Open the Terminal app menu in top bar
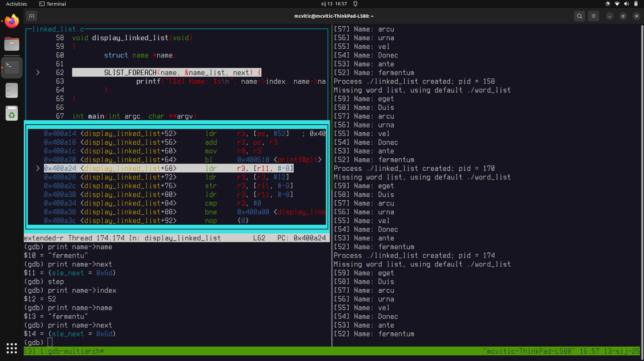Screen dimensions: 644x361 53,4
